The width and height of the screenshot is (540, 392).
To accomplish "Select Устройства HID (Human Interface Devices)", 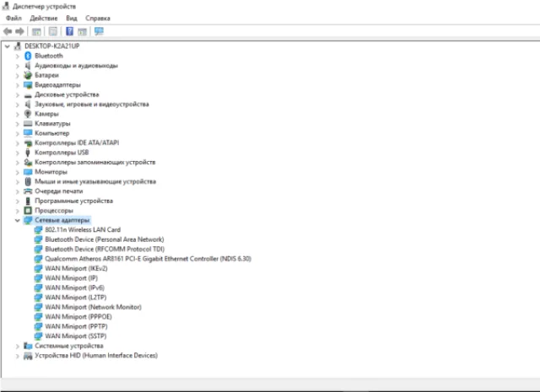I will [96, 356].
